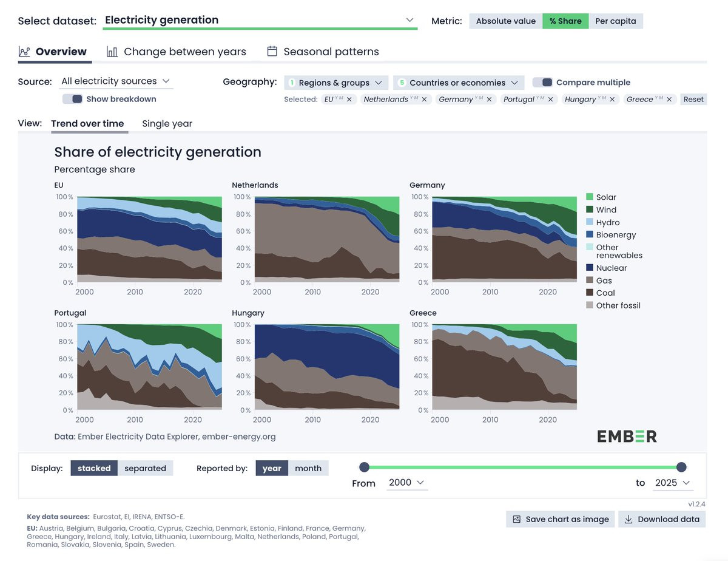The height and width of the screenshot is (561, 728).
Task: Click the Other renewables legend swatch
Action: 590,247
